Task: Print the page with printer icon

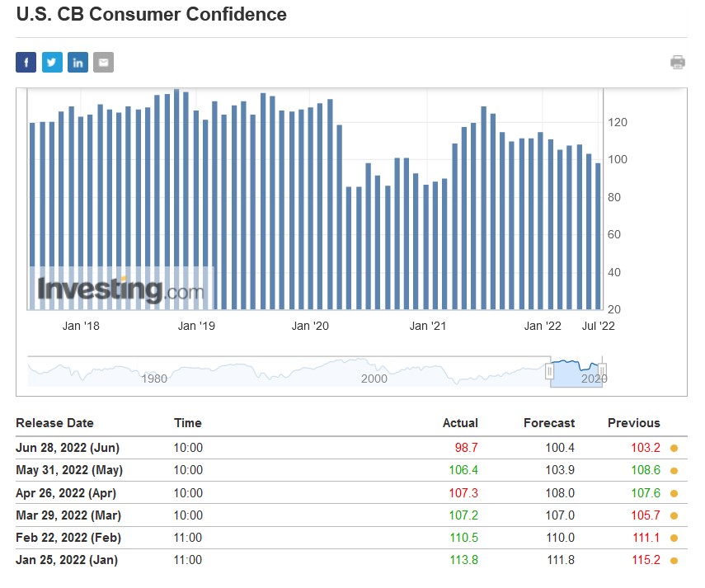Action: click(678, 62)
